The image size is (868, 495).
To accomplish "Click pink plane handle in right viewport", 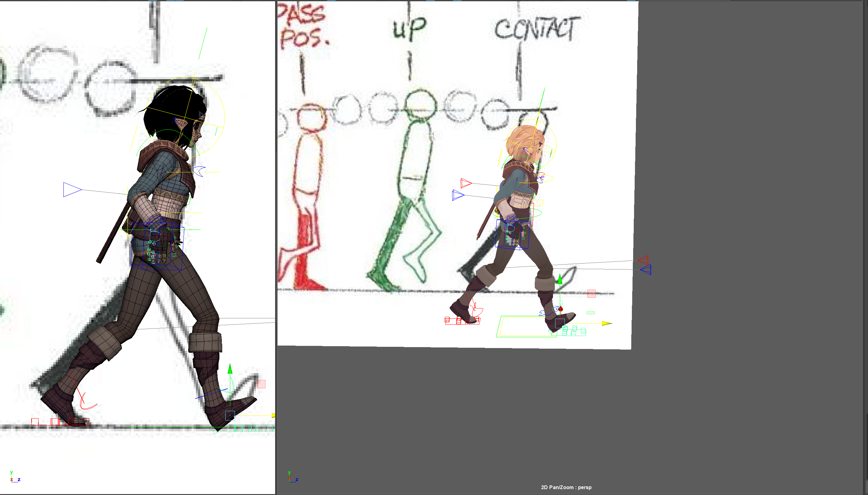I will click(x=591, y=293).
